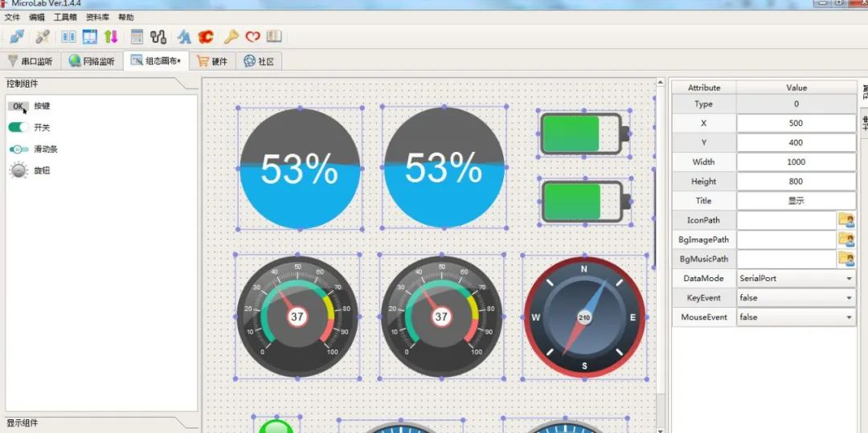Screen dimensions: 868x433
Task: Click the red flame C toolbar icon
Action: coord(206,37)
